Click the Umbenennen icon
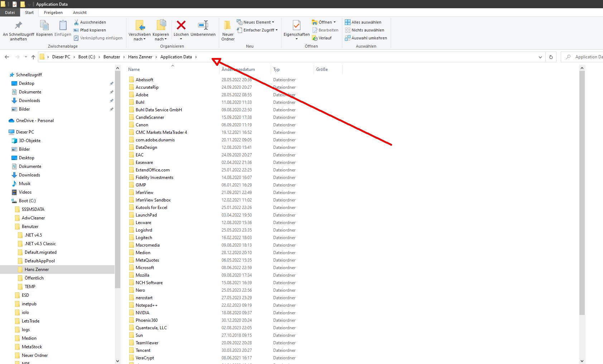Viewport: 603px width, 364px height. (x=203, y=25)
